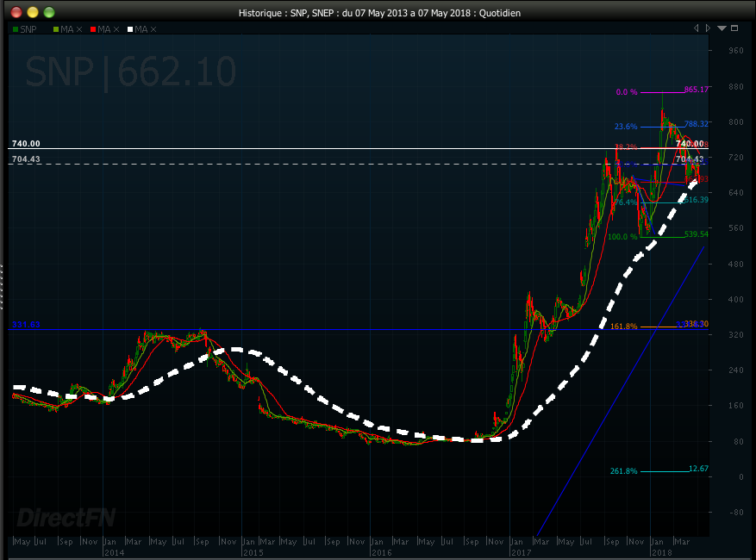
Task: Select the white MA legend label
Action: 141,29
